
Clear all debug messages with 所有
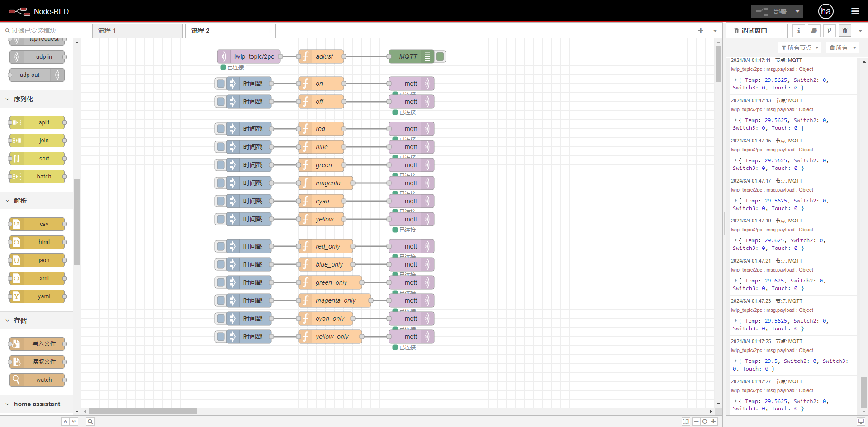[838, 47]
